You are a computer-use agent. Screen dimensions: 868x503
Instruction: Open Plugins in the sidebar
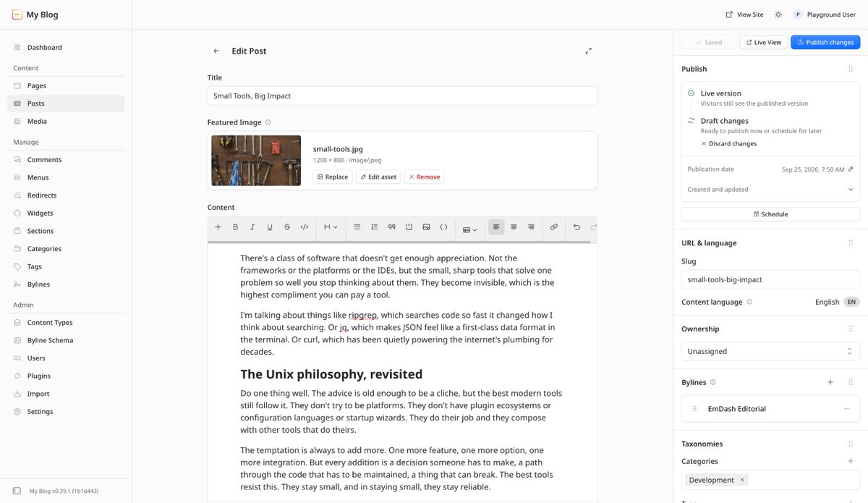66,376
